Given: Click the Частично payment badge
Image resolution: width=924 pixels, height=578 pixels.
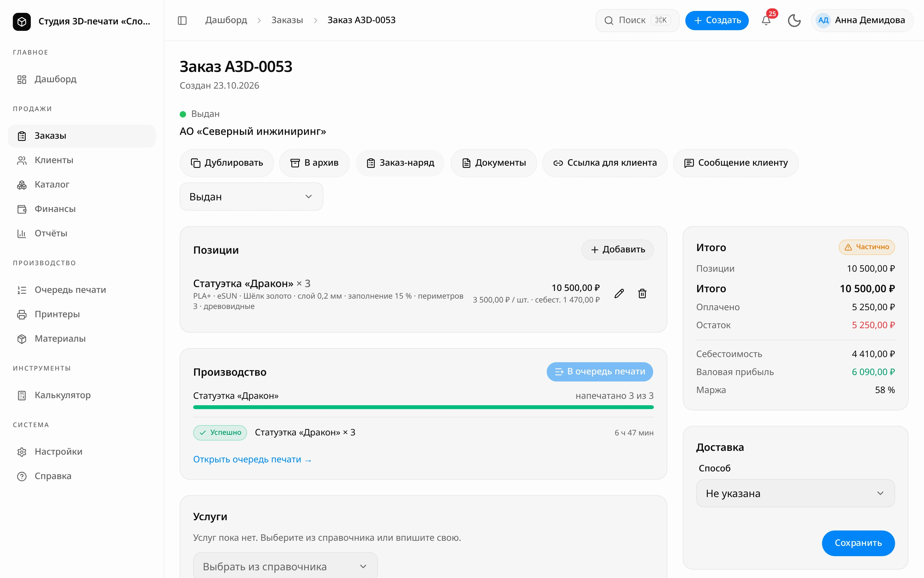Looking at the screenshot, I should [867, 247].
